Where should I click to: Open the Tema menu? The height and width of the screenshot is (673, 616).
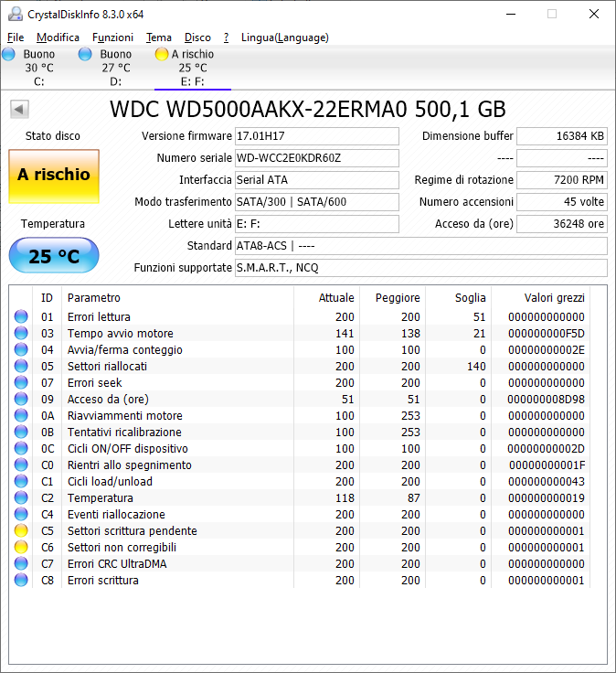159,37
